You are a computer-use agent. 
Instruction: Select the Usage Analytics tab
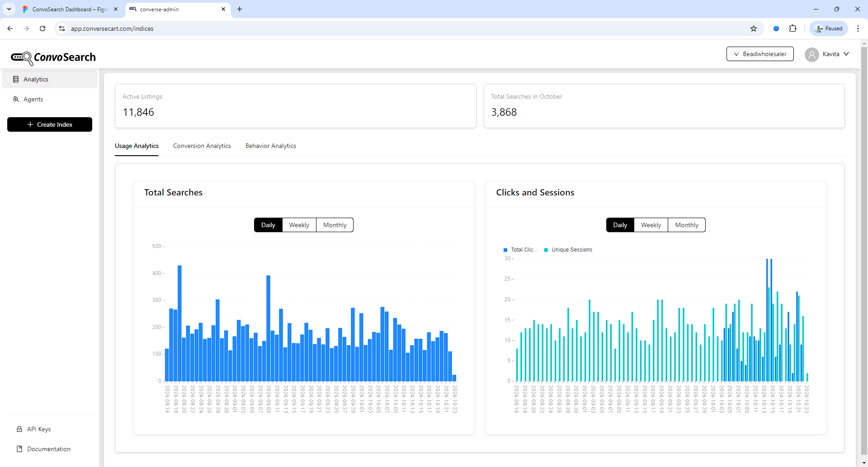click(137, 146)
